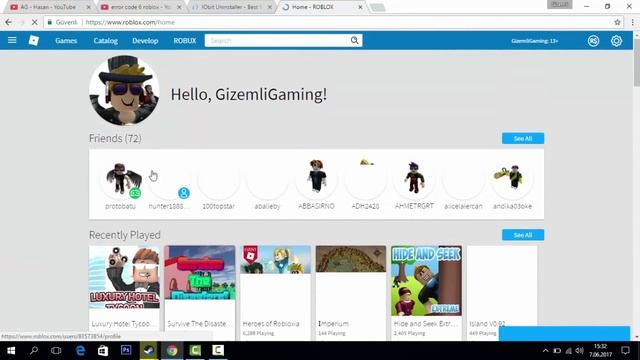Open Hide and Seek Extreme game
Screen dimensions: 640x360
coord(426,292)
